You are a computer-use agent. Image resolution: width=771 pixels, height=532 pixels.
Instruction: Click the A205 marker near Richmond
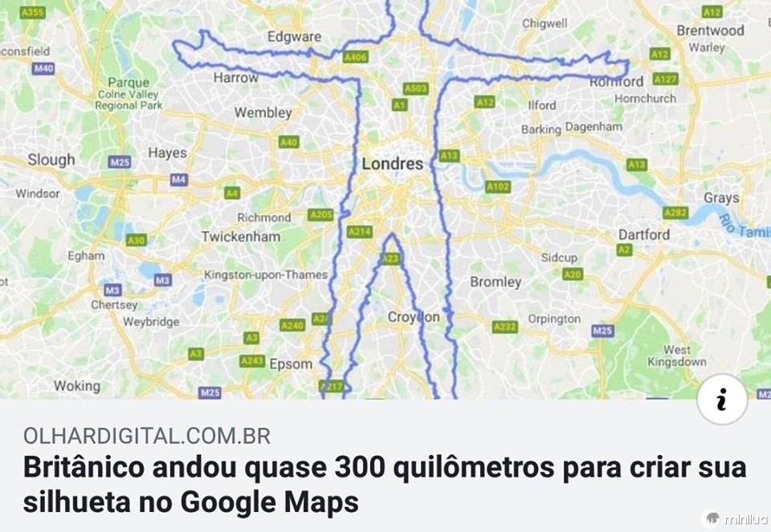[x=320, y=215]
